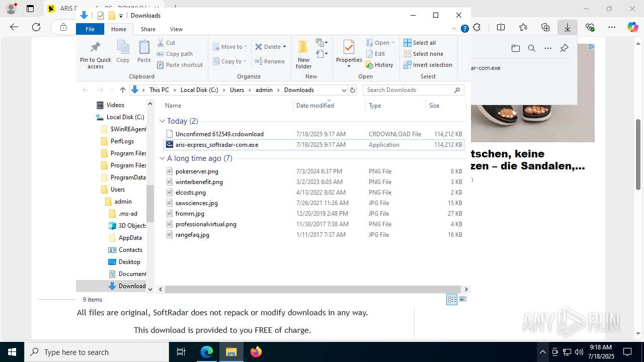The height and width of the screenshot is (362, 644).
Task: Minimize the ribbon chevron
Action: 454,29
